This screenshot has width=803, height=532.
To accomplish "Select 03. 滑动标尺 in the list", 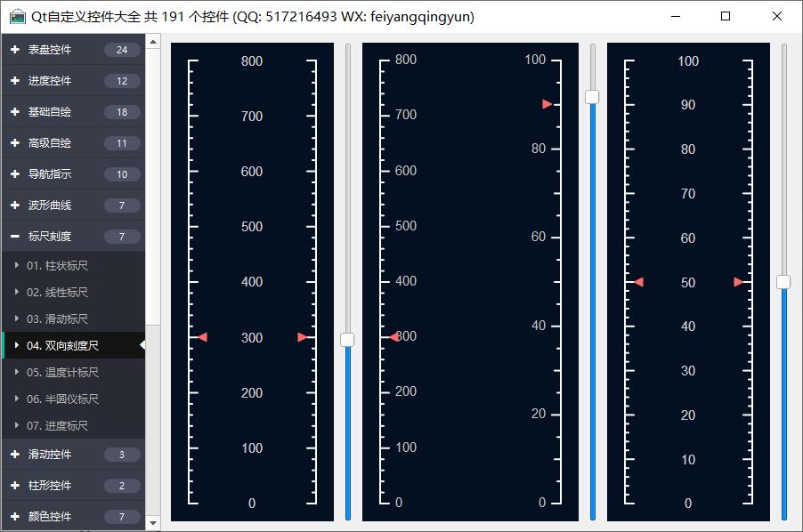I will tap(57, 319).
